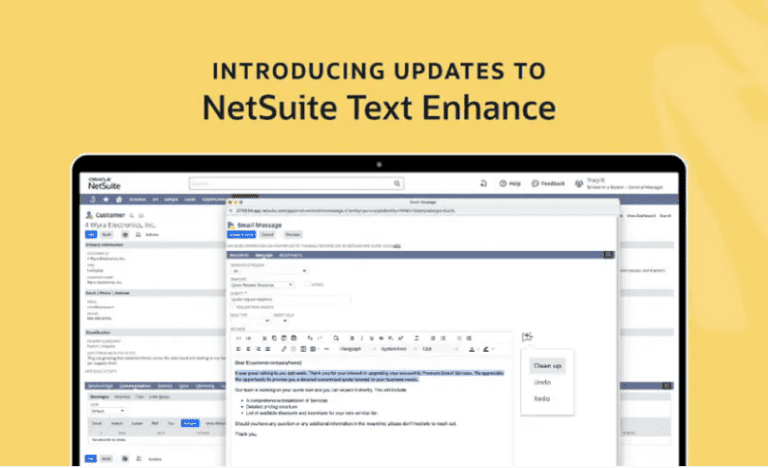Toggle Superscript in editor toolbar
This screenshot has width=768, height=468.
click(x=401, y=338)
